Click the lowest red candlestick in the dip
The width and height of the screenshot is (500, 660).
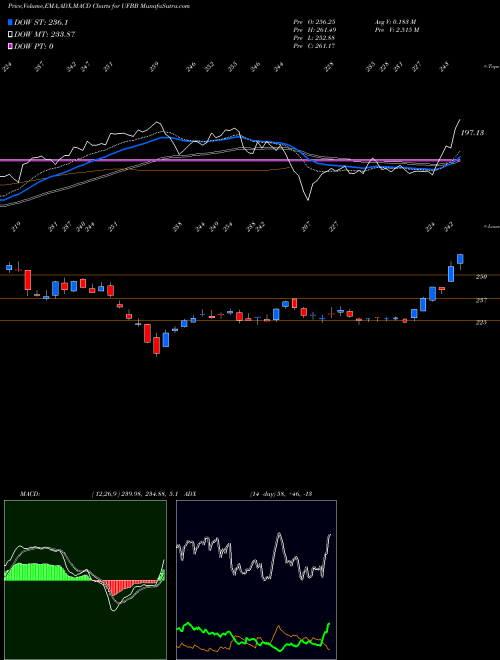coord(157,345)
